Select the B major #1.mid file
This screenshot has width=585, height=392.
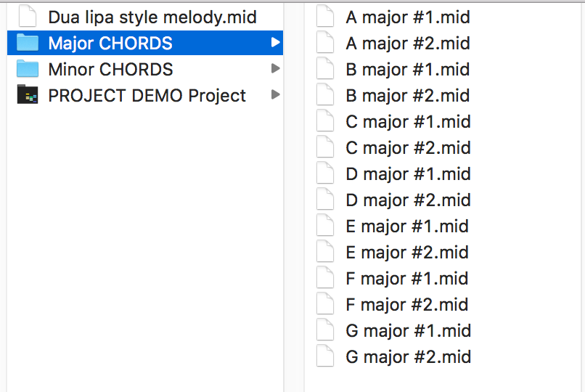[x=407, y=70]
